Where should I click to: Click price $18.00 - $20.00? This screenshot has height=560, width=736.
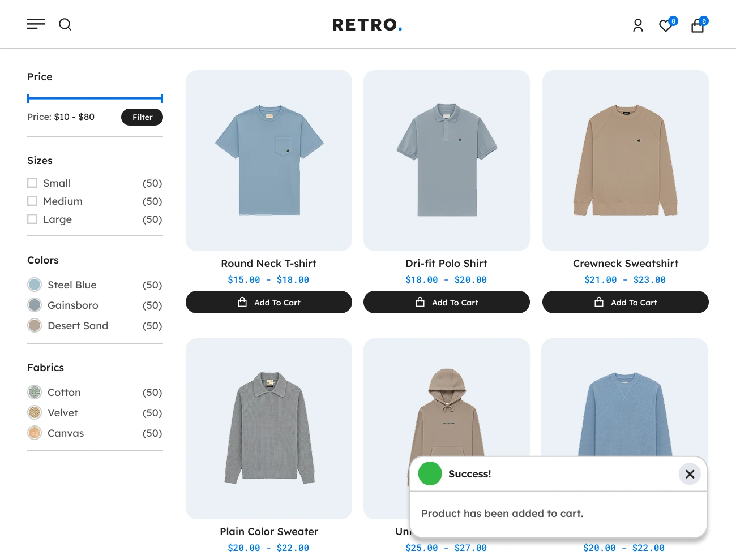(x=446, y=279)
